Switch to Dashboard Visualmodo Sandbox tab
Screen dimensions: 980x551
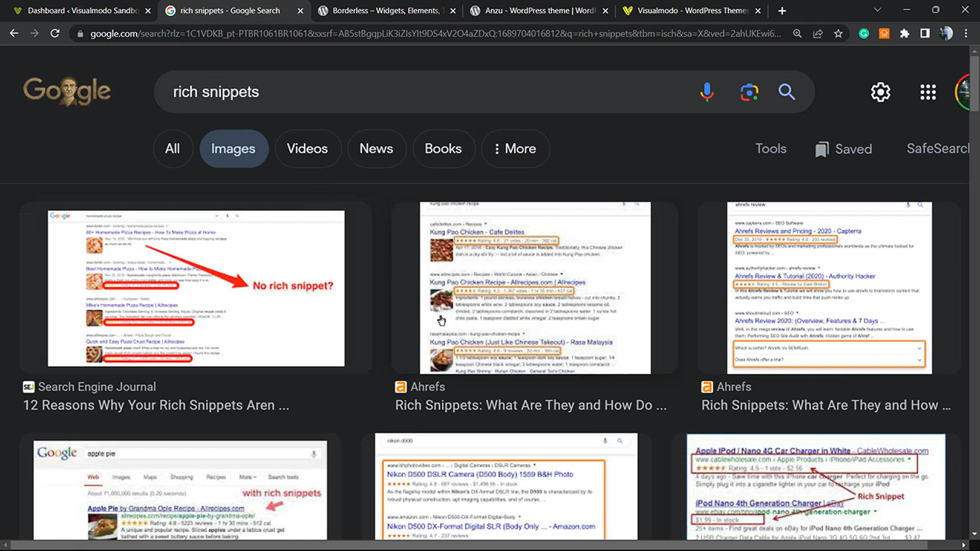coord(83,11)
